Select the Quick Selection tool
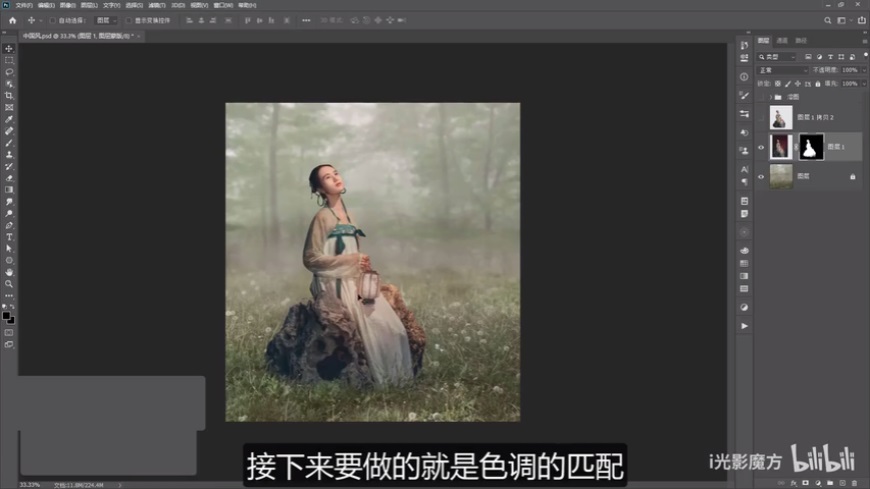 [x=9, y=84]
